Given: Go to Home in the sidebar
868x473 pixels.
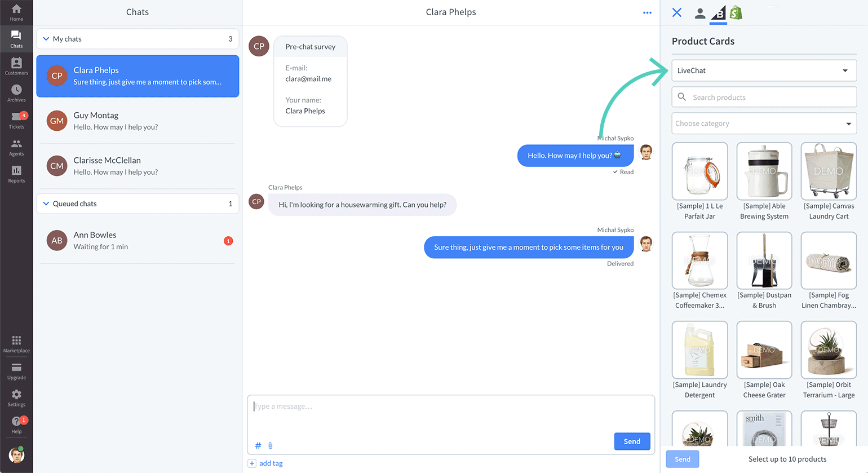Looking at the screenshot, I should coord(16,12).
